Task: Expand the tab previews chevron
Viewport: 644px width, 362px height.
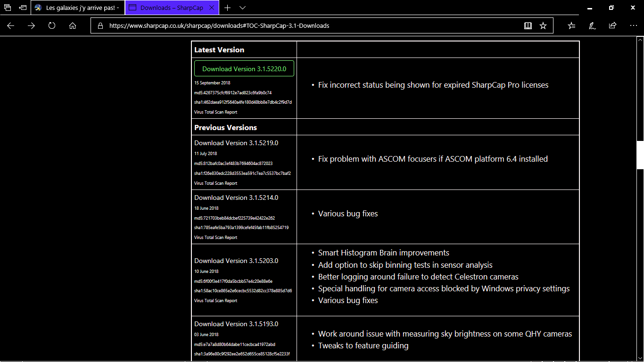Action: pyautogui.click(x=242, y=8)
